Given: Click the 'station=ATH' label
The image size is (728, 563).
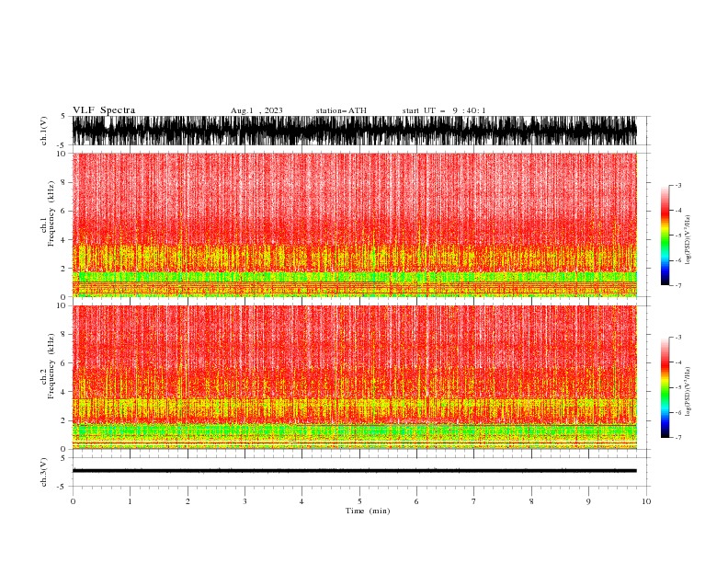Looking at the screenshot, I should [341, 110].
